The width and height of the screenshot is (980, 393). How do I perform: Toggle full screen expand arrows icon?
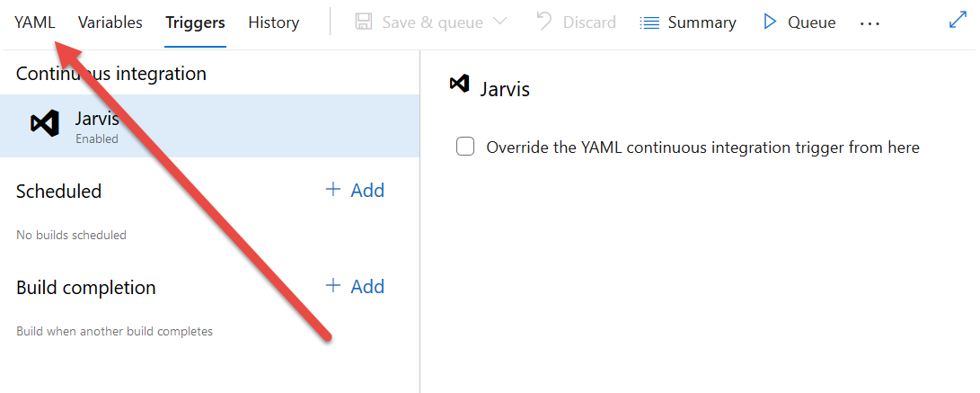tap(958, 20)
